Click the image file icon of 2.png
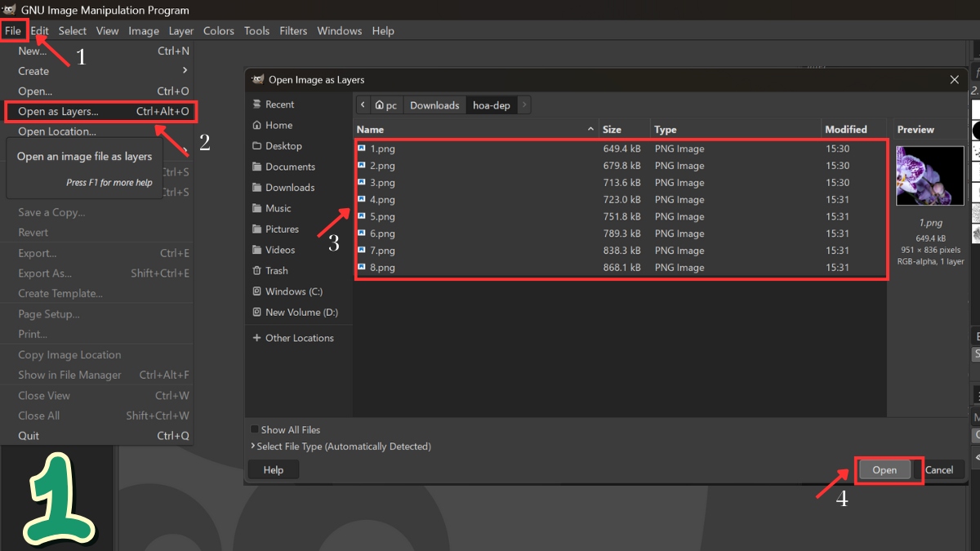 pos(362,166)
